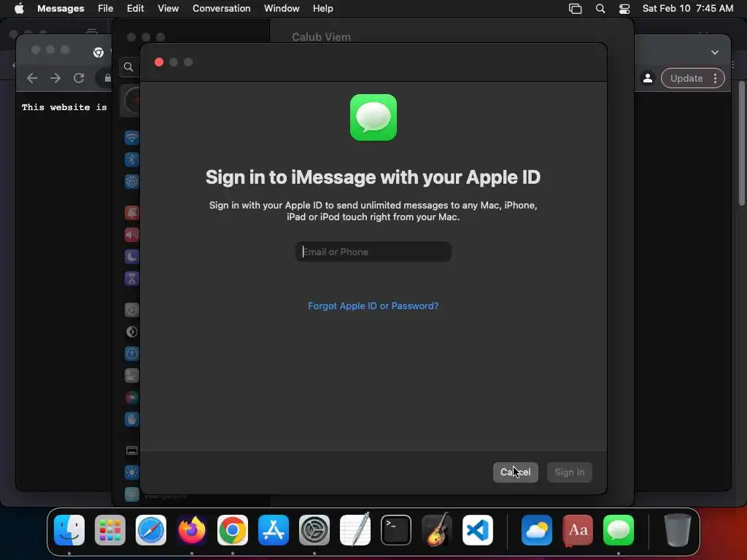The image size is (747, 560).
Task: Open the Forgot Apple ID or Password link
Action: [x=373, y=306]
